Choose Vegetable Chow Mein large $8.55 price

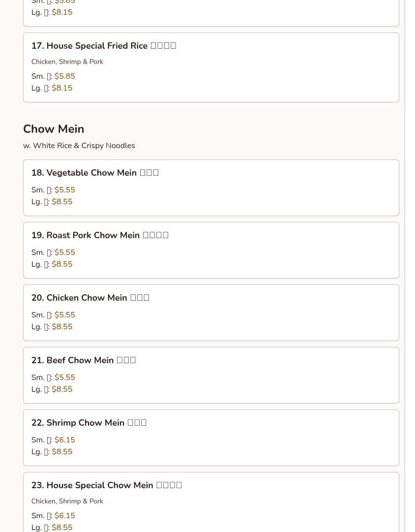62,202
